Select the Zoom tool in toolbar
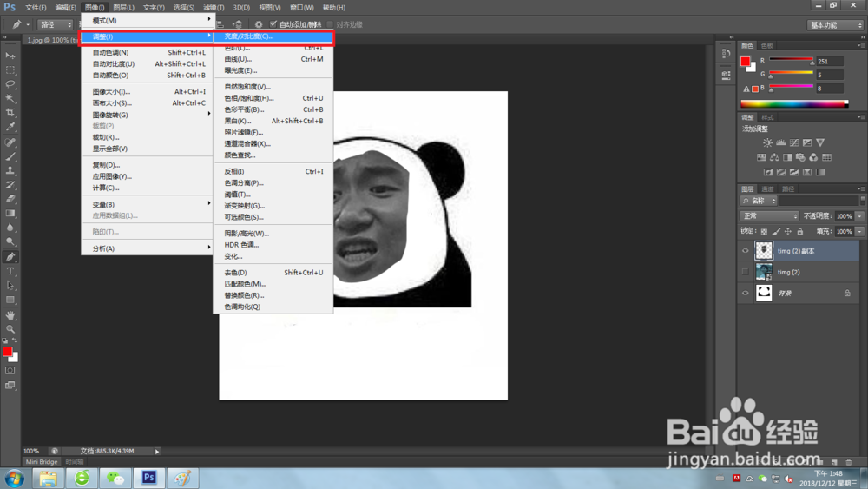868x489 pixels. click(x=10, y=329)
